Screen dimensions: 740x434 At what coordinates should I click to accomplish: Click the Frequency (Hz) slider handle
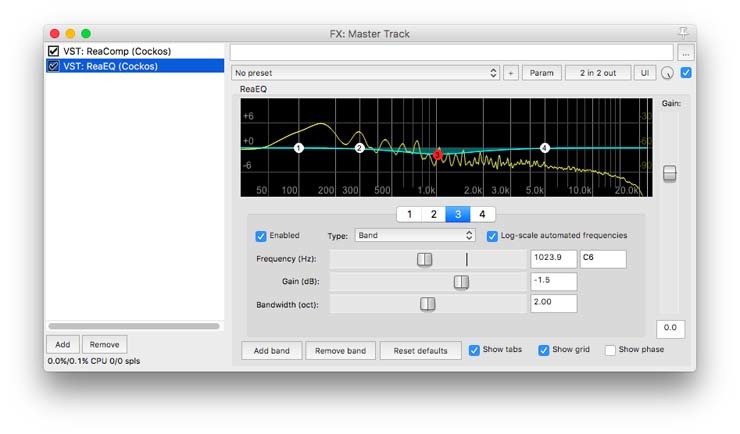[x=424, y=259]
